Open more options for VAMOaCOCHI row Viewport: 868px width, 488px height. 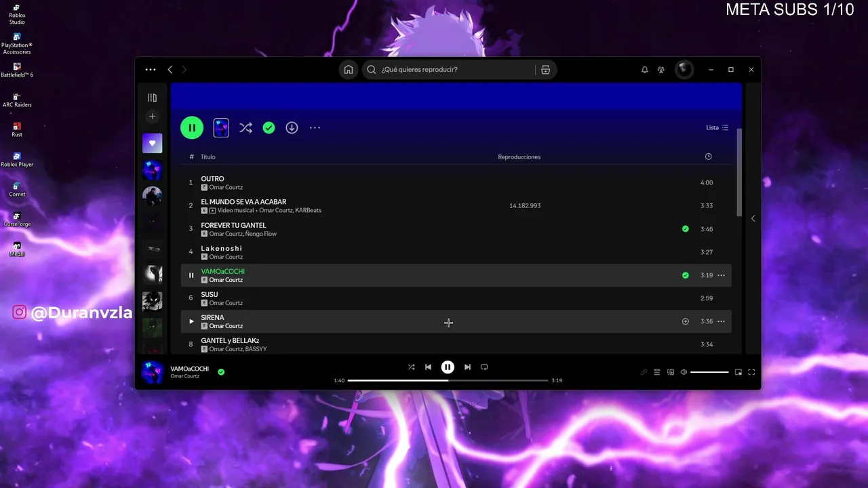pyautogui.click(x=721, y=275)
